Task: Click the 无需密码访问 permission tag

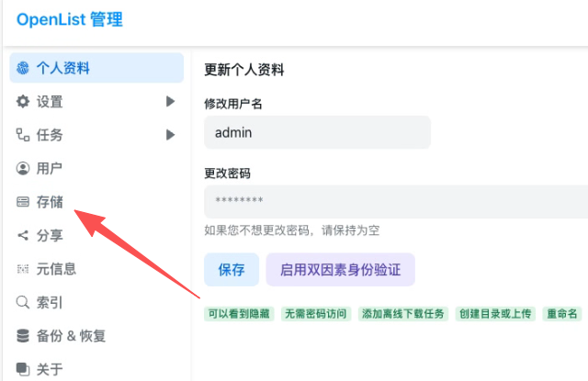Action: click(316, 314)
